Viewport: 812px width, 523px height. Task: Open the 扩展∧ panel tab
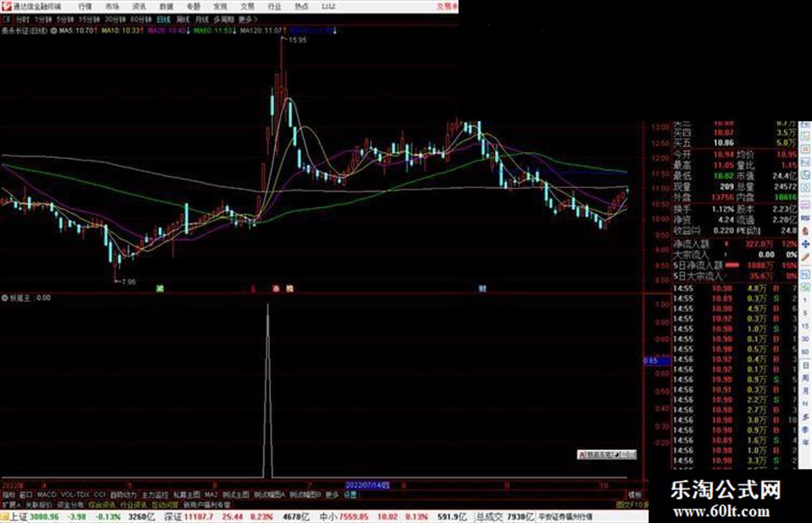11,504
